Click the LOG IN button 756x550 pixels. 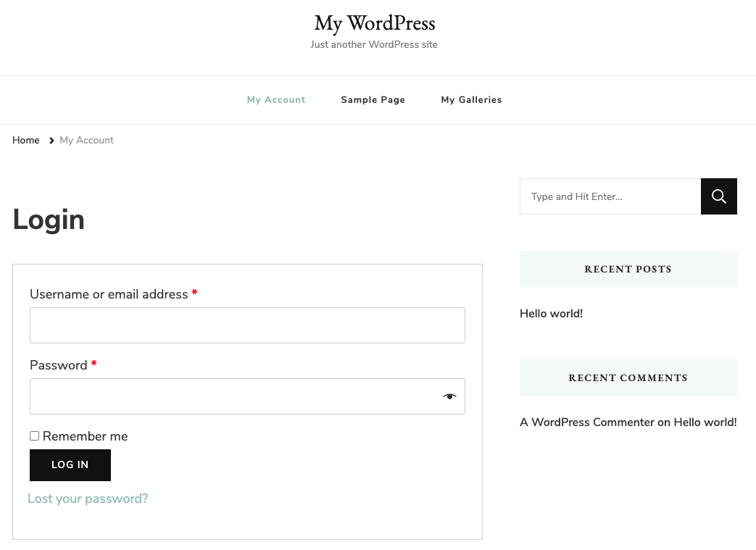coord(70,464)
